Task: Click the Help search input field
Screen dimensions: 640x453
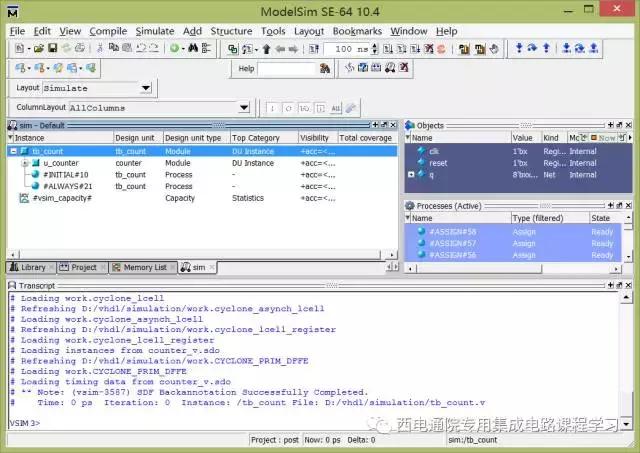Action: pos(287,69)
